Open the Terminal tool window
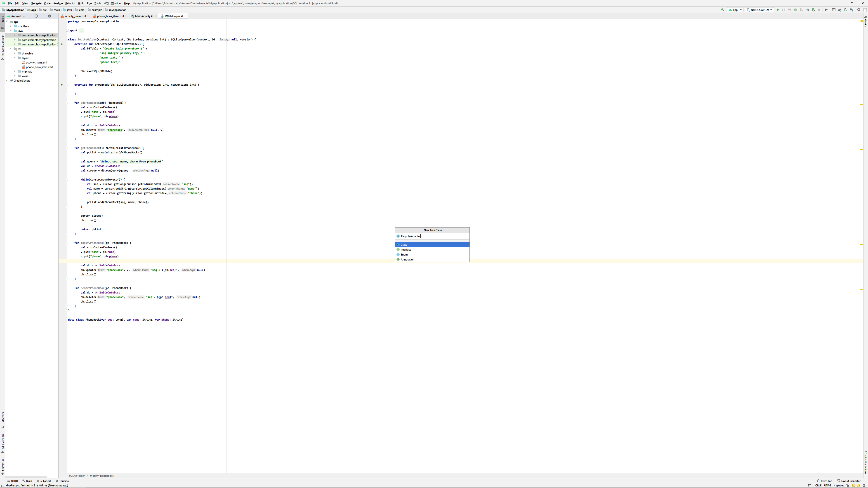868x488 pixels. tap(64, 481)
